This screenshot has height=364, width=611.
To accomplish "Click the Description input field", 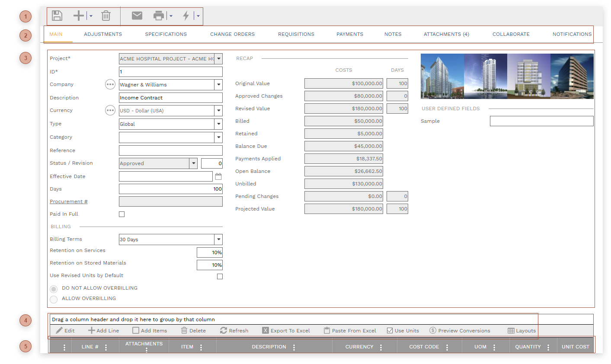I will (x=170, y=98).
